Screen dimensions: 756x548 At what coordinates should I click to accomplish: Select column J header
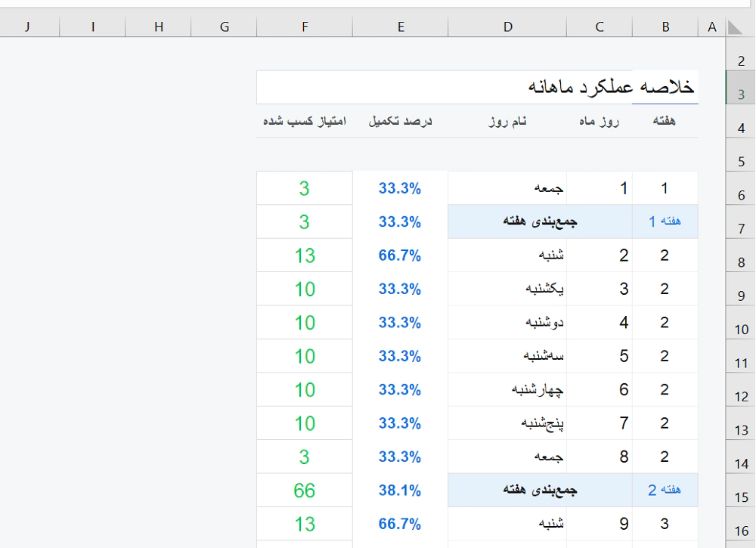click(x=27, y=27)
